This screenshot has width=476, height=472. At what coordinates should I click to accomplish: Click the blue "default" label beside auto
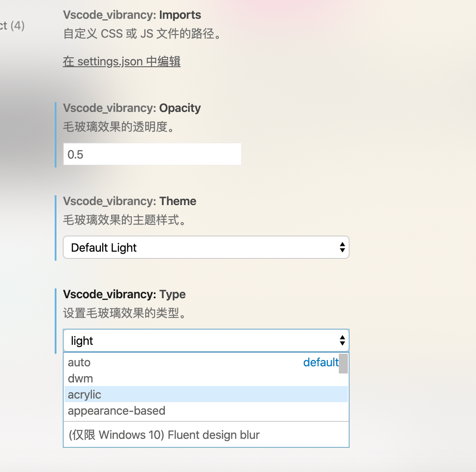[320, 362]
